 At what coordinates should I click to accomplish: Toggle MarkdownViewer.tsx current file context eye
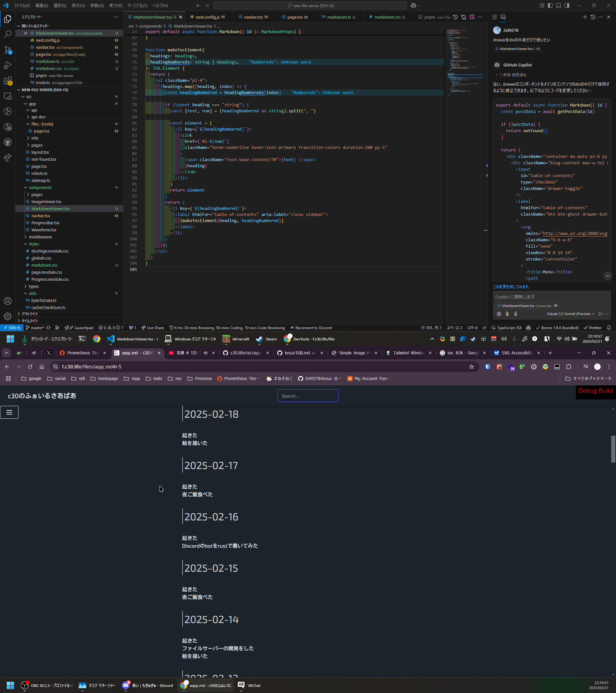(x=555, y=306)
